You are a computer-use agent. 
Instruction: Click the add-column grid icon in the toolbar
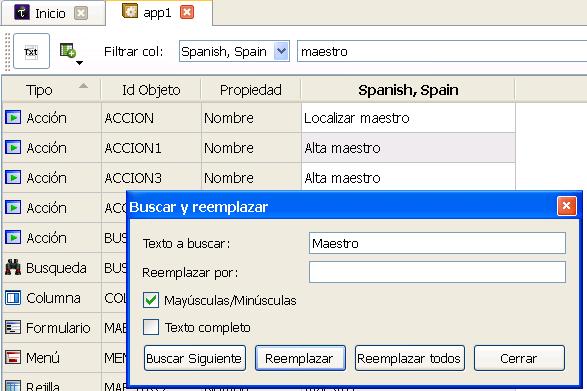click(68, 50)
